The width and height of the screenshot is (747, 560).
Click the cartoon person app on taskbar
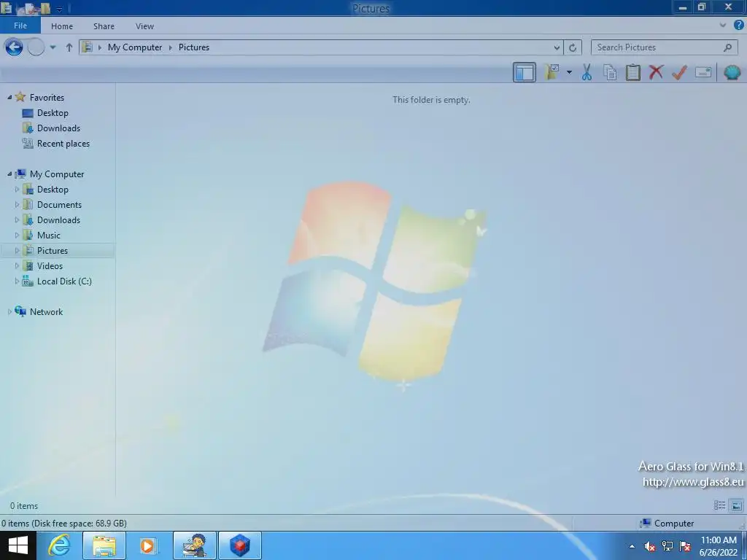point(195,545)
